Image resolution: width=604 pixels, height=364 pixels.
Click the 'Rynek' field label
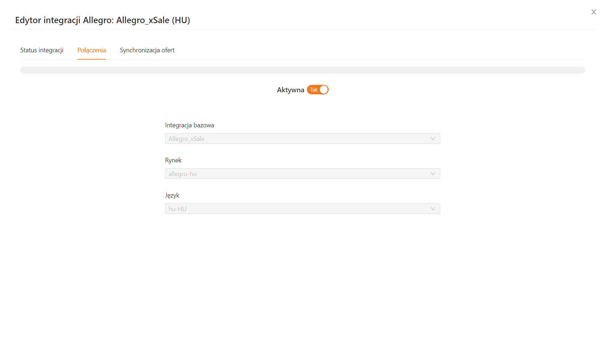point(173,160)
